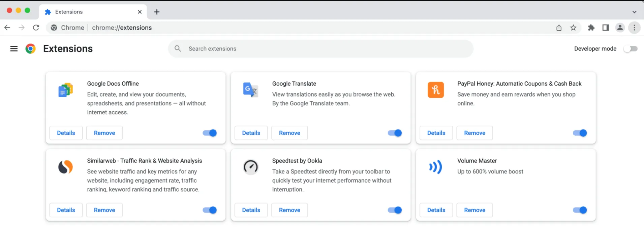The height and width of the screenshot is (229, 644).
Task: Enable Developer mode toggle
Action: coord(630,49)
